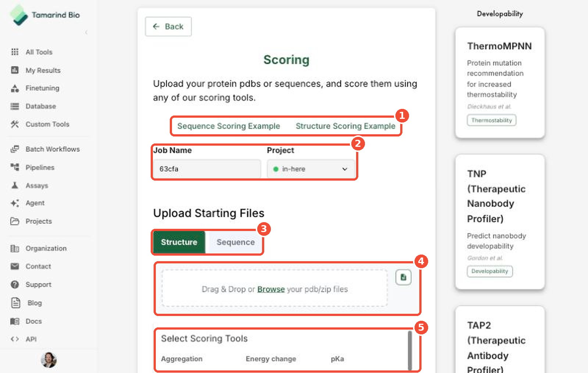Click the file icon beside the drop zone
The image size is (588, 373).
click(403, 277)
